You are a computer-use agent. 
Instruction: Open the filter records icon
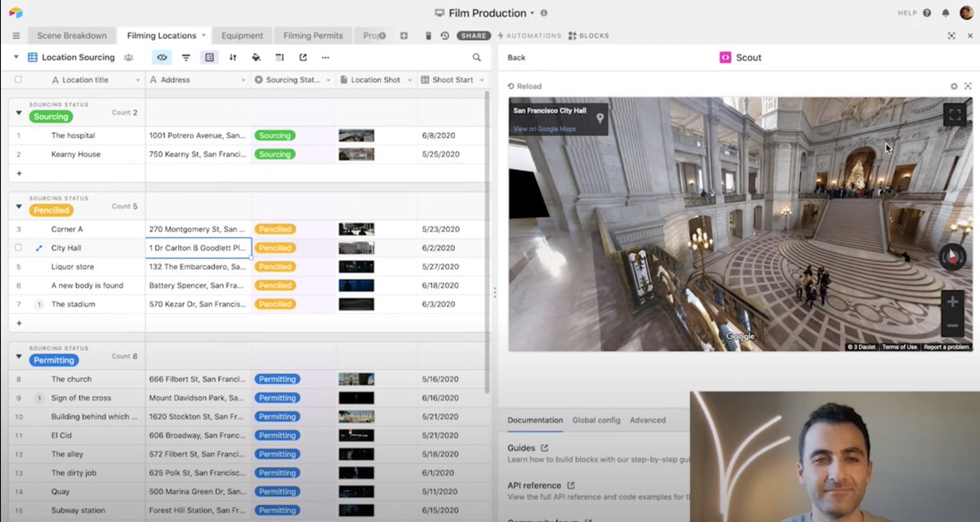point(185,57)
